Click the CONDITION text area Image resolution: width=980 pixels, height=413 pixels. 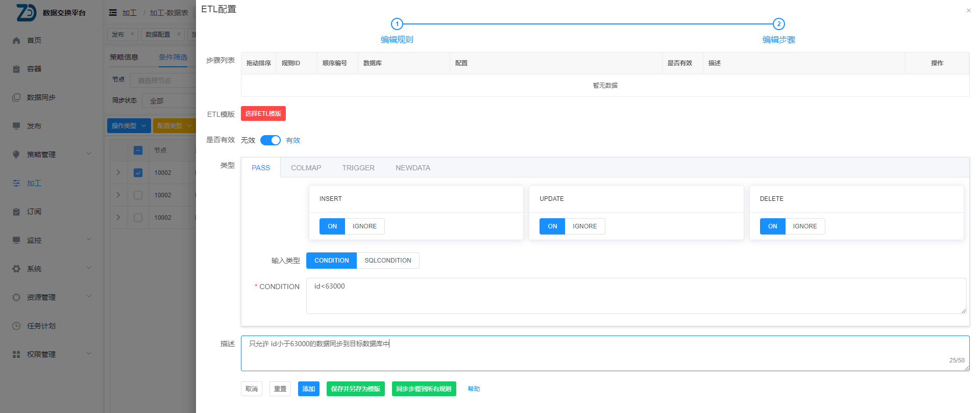635,296
